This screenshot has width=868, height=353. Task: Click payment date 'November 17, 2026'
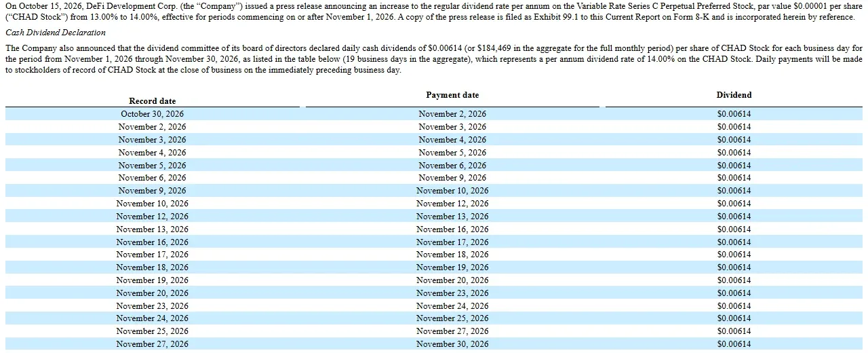tap(452, 242)
